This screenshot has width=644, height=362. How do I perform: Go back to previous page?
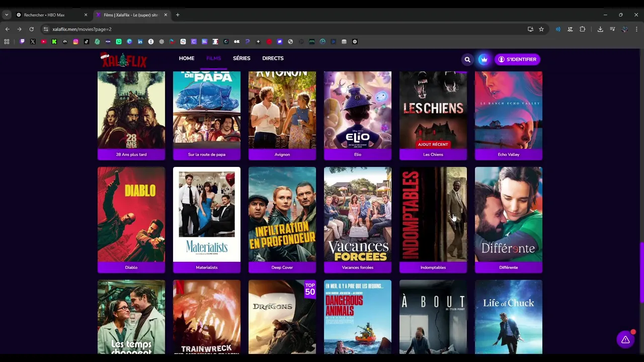7,29
